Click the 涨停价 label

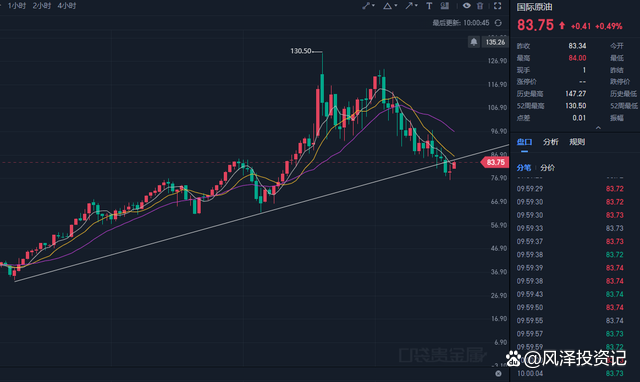[527, 82]
